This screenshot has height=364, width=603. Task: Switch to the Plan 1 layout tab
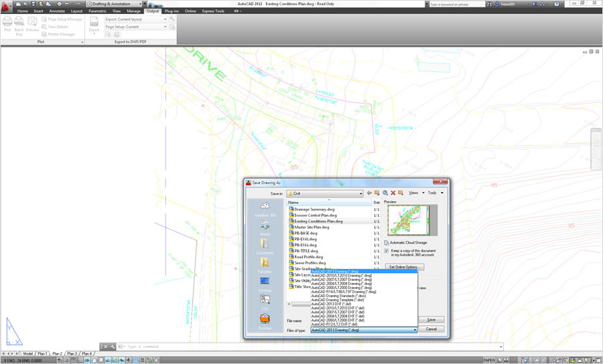[x=42, y=353]
